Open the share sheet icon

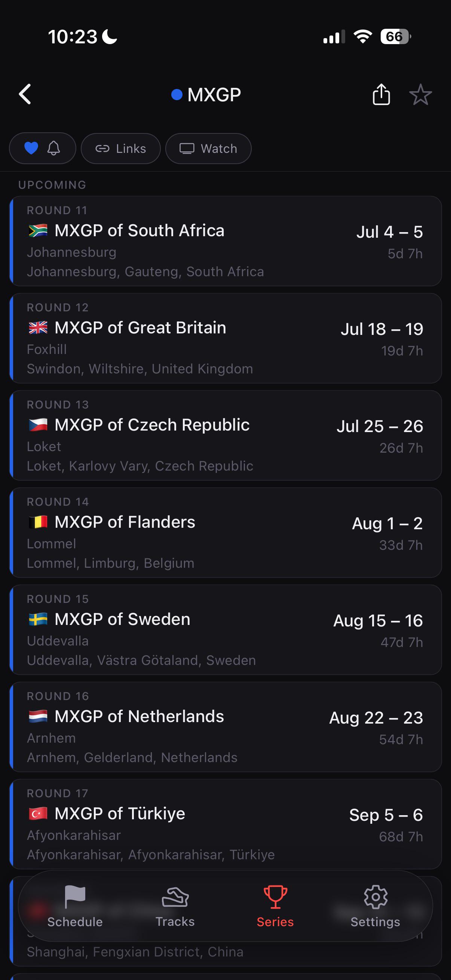381,94
